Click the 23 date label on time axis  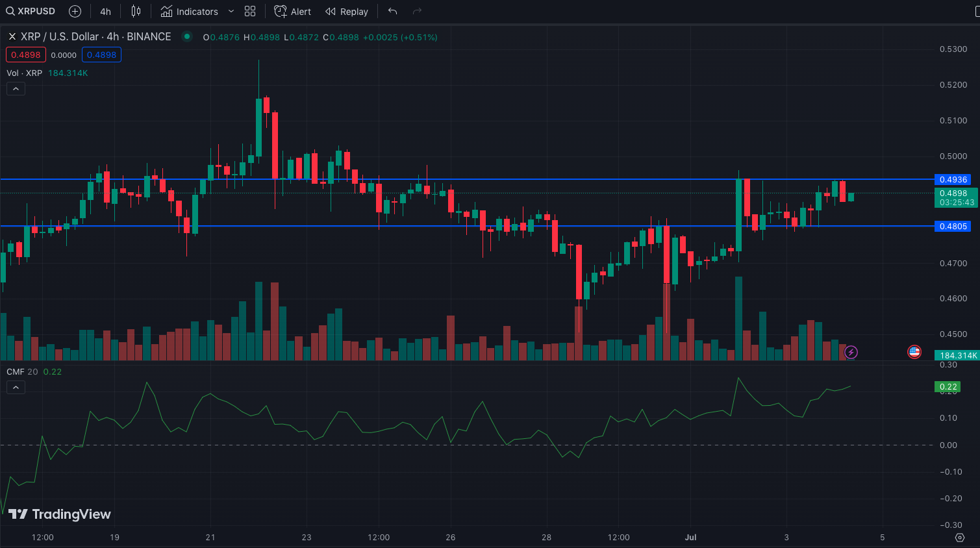pos(307,537)
